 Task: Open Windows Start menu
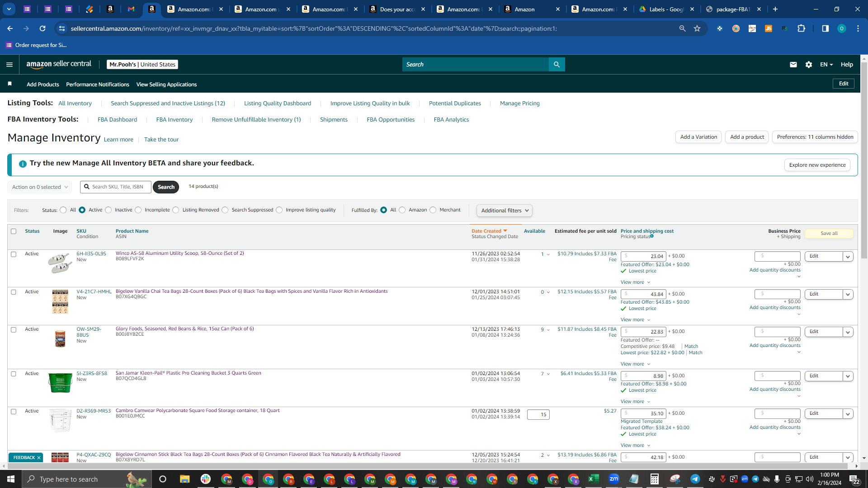(x=11, y=479)
